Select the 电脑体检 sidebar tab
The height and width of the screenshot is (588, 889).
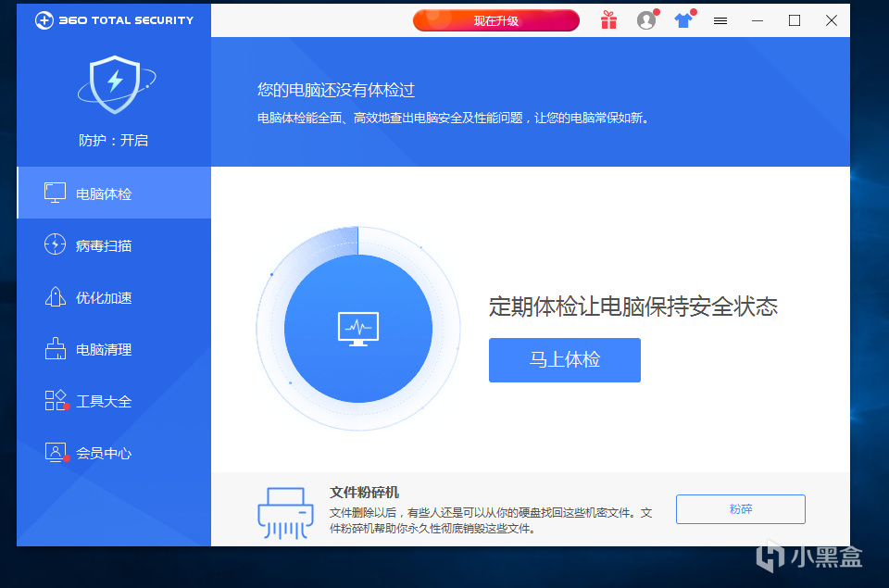tap(114, 193)
